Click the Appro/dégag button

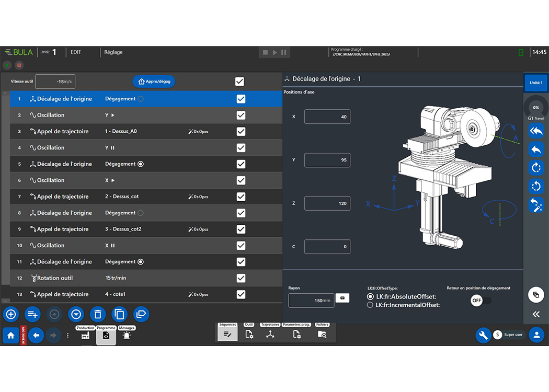click(x=154, y=82)
